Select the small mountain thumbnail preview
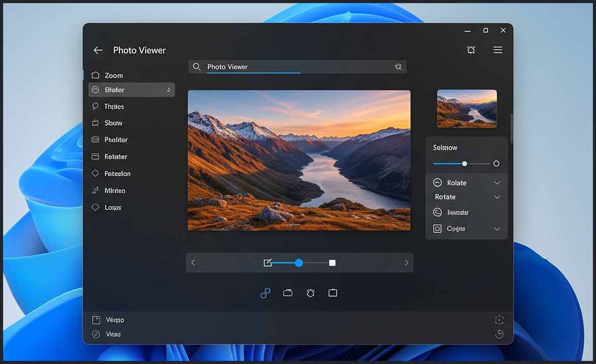The image size is (596, 364). (467, 109)
